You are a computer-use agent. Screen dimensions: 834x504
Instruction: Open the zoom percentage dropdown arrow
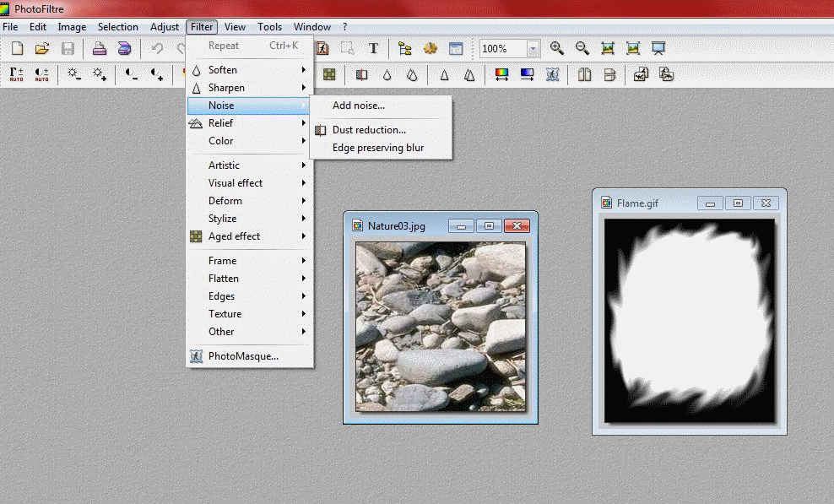[533, 49]
